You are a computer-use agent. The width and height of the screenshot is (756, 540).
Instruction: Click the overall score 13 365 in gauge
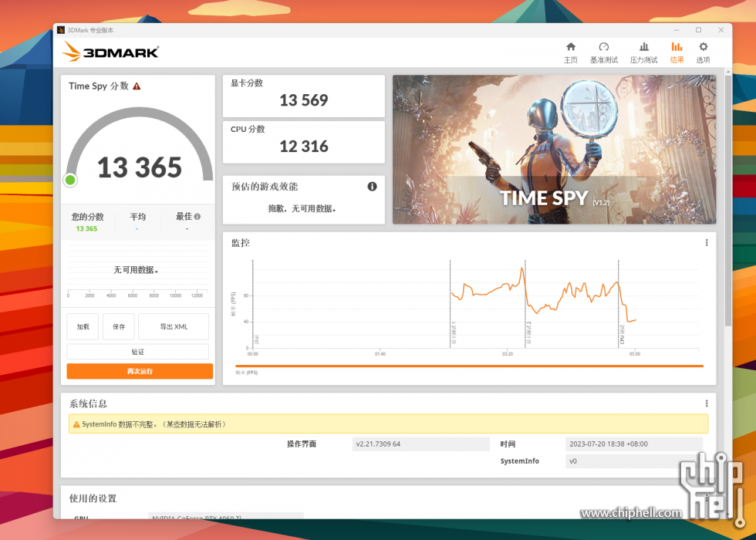pyautogui.click(x=140, y=167)
